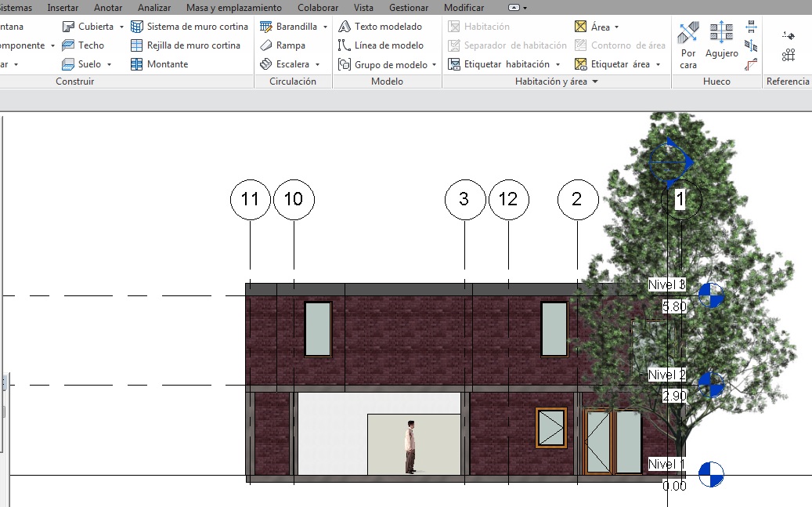The image size is (812, 507).
Task: Expand the Barandilla dropdown
Action: 325,27
